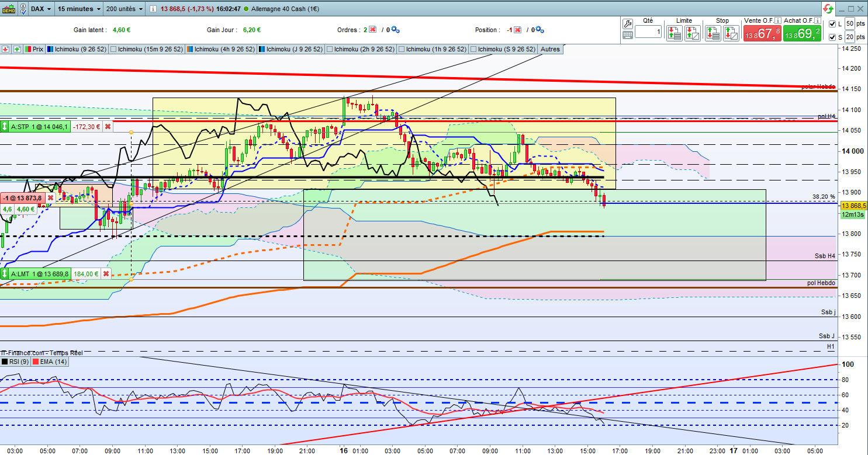Open position settings gear icon
868x455 pixels.
pos(540,30)
